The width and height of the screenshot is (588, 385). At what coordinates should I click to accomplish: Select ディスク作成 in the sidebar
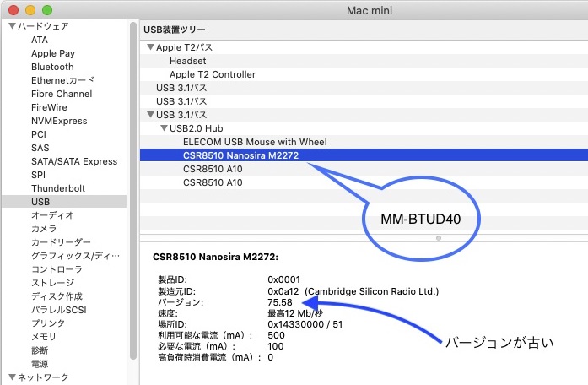(x=57, y=296)
